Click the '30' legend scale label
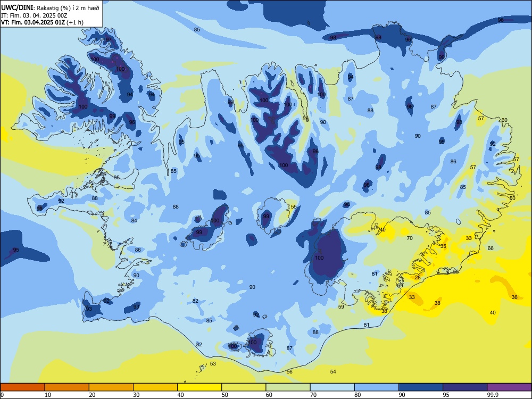532x399 pixels. [136, 395]
